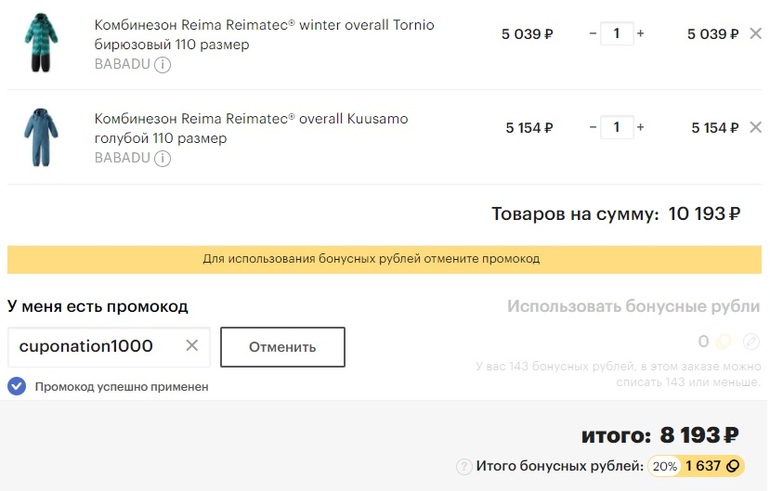
Task: Remove Kuusamo overall from cart
Action: 755,127
